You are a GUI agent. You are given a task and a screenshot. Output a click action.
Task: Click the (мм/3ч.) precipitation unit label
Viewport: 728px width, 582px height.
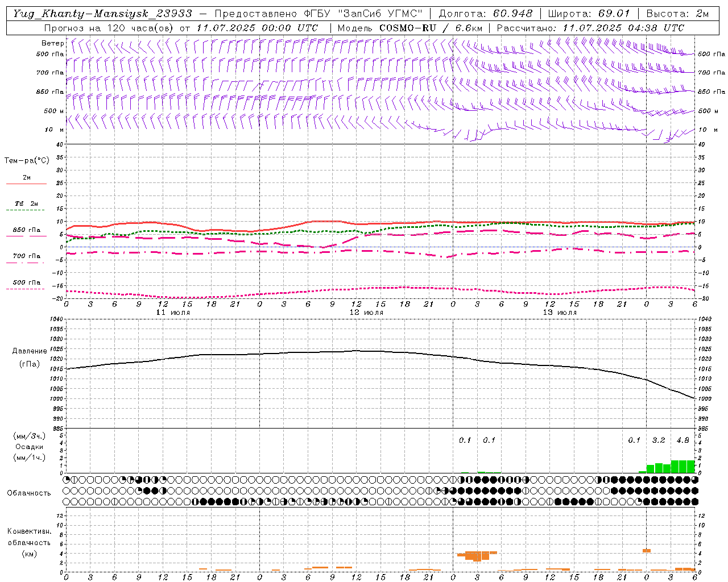point(29,436)
